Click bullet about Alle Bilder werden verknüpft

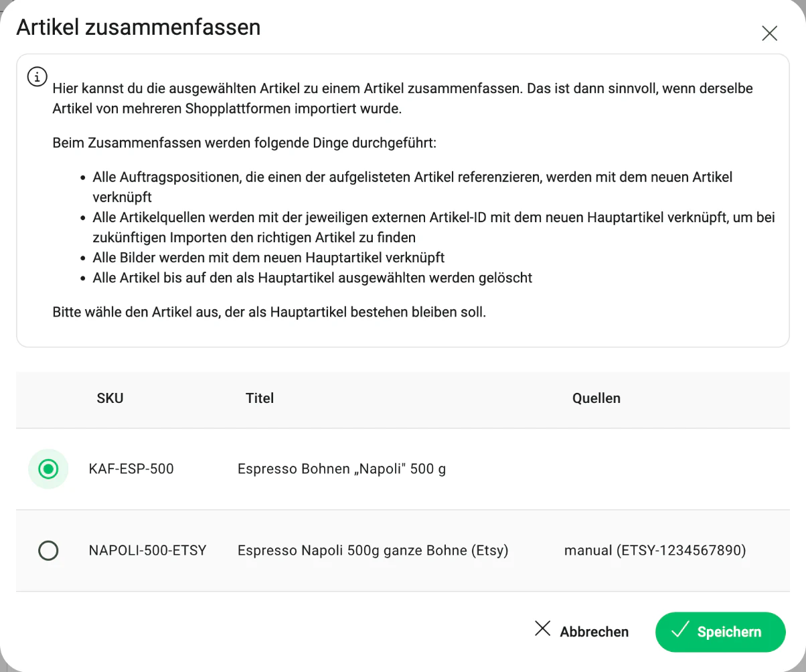tap(268, 258)
